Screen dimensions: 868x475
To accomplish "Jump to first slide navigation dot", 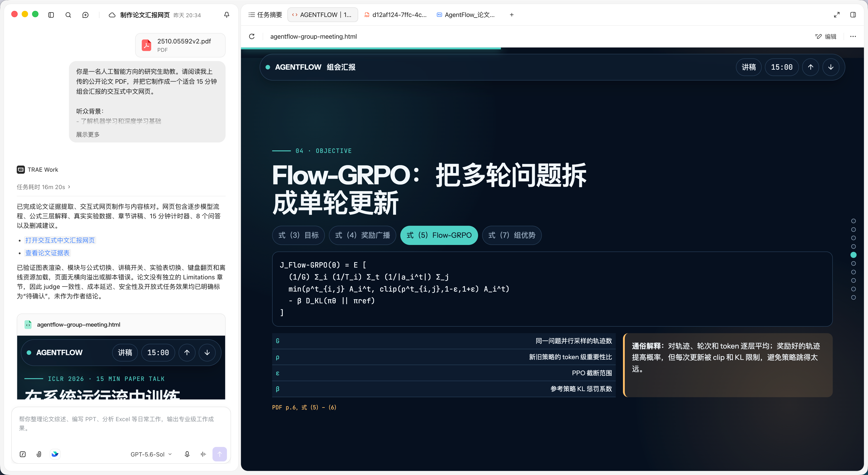I will pyautogui.click(x=853, y=221).
